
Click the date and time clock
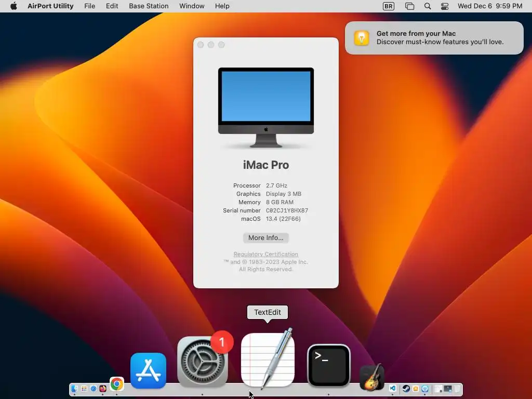pos(490,6)
